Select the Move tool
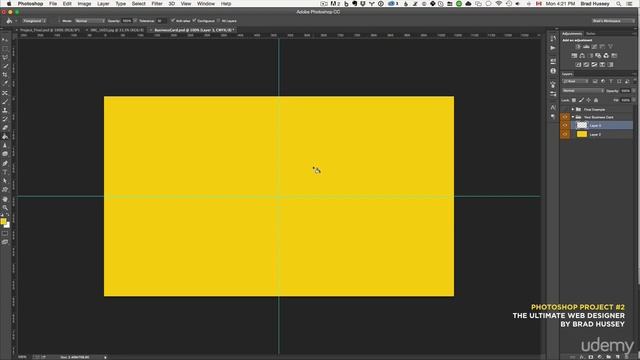 pos(5,40)
